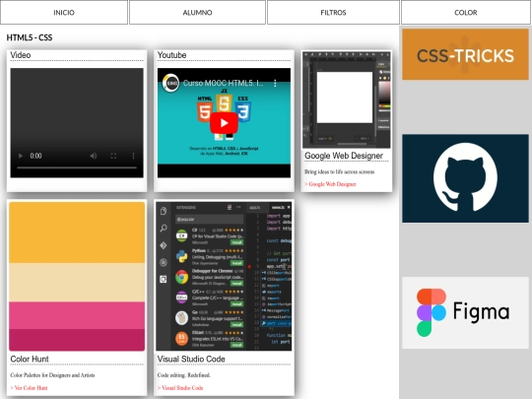
Task: Play the YouTube Curso MOOC HTML5 video
Action: [x=224, y=123]
